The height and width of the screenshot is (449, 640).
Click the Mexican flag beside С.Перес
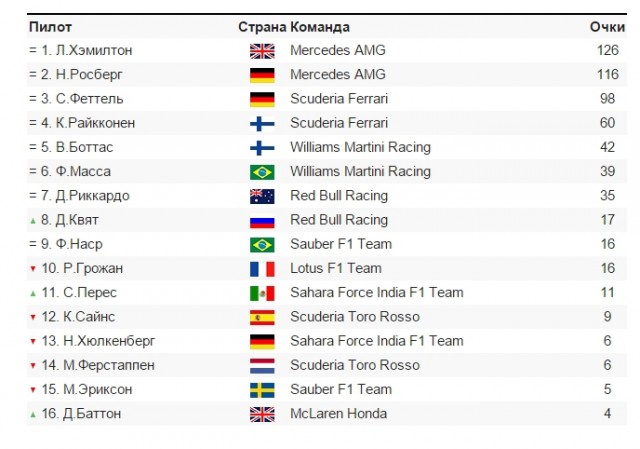coord(262,293)
